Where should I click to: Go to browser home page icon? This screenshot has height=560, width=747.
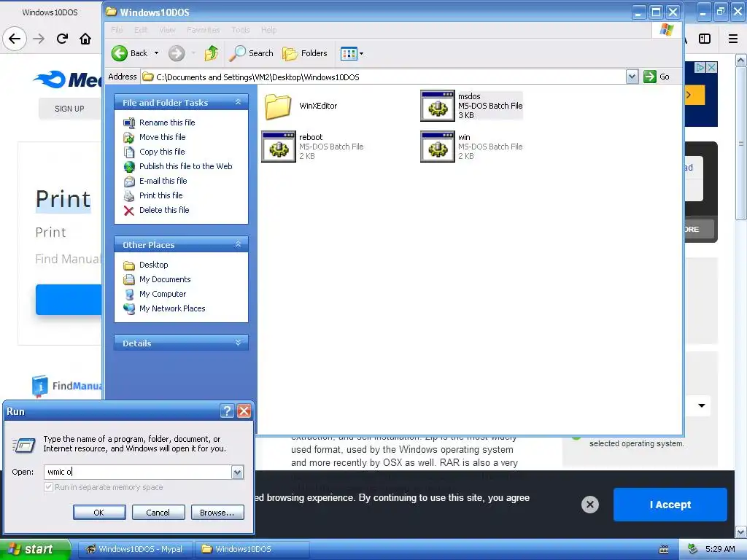click(85, 39)
